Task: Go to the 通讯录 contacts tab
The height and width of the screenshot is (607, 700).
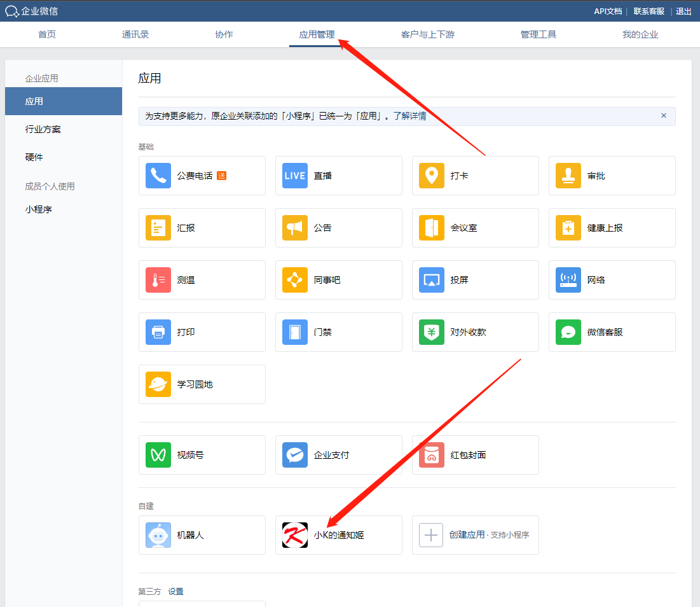Action: tap(135, 34)
